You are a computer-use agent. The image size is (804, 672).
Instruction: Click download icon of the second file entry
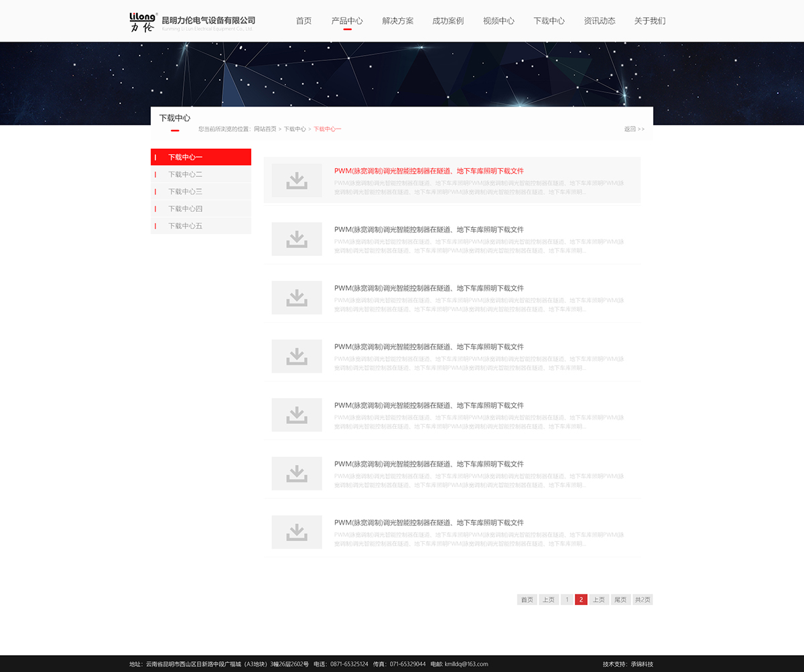(x=297, y=239)
